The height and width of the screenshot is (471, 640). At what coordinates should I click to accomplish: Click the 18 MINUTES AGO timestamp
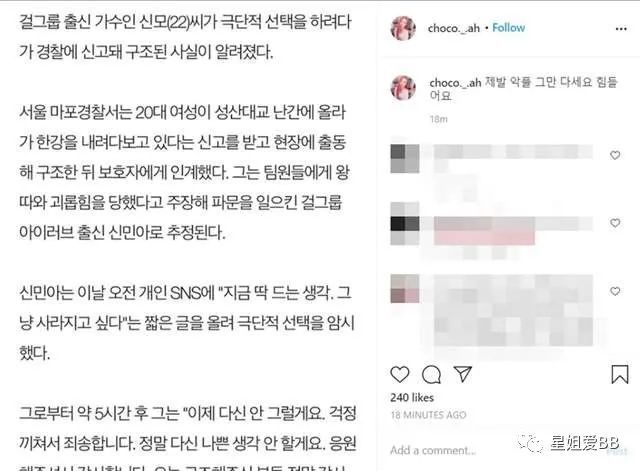pos(428,415)
